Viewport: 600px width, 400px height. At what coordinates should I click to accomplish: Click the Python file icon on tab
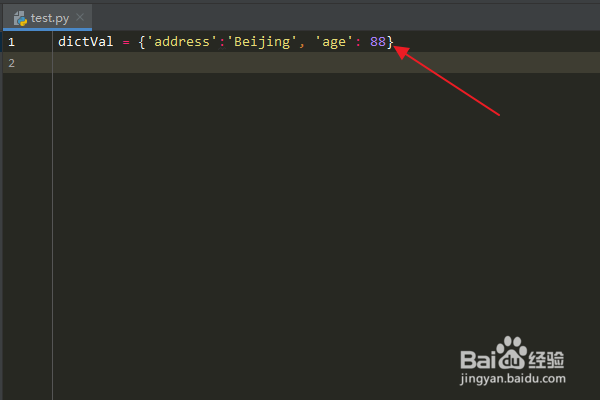20,18
